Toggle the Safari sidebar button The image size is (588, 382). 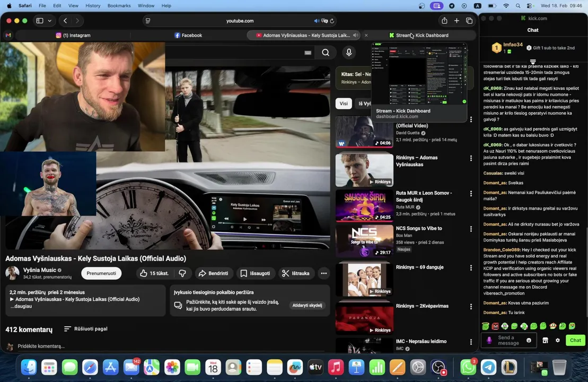(x=40, y=21)
